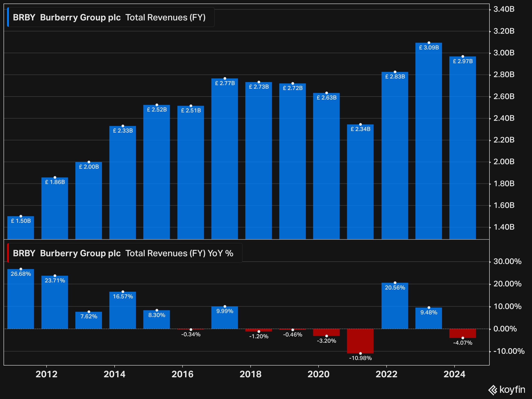Image resolution: width=532 pixels, height=399 pixels.
Task: Click the 30.00% y-axis tick
Action: tap(508, 261)
